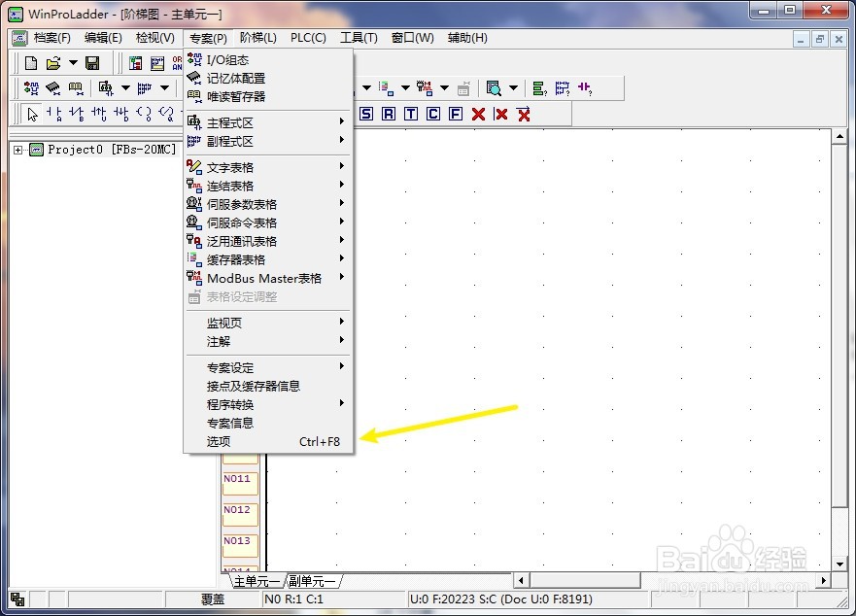
Task: Click the blue network comment query icon
Action: [563, 87]
